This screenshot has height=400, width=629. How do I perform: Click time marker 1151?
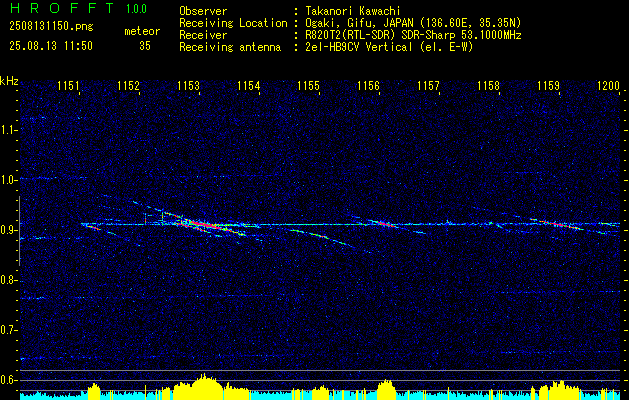pos(68,85)
